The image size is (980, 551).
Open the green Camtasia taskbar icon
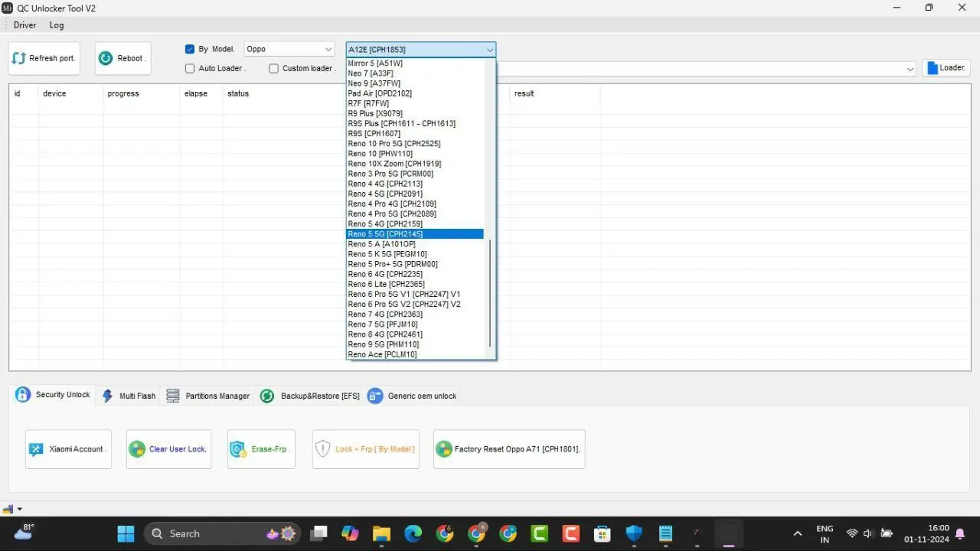pyautogui.click(x=539, y=533)
